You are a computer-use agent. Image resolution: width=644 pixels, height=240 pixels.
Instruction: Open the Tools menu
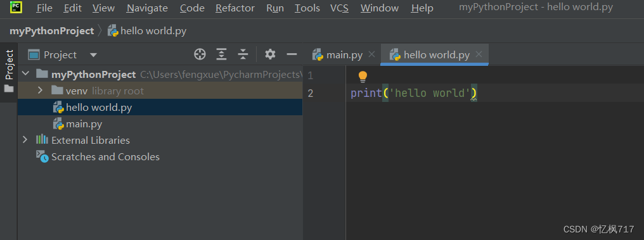pos(307,8)
